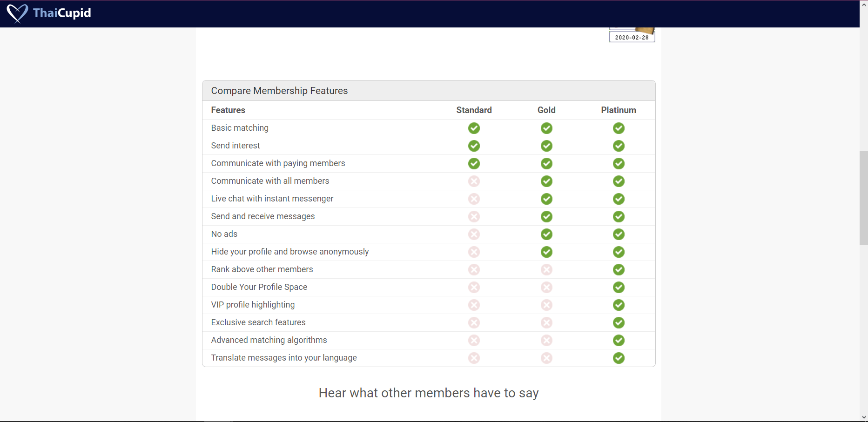Click Standard cross for Advanced matching algorithms

[474, 340]
